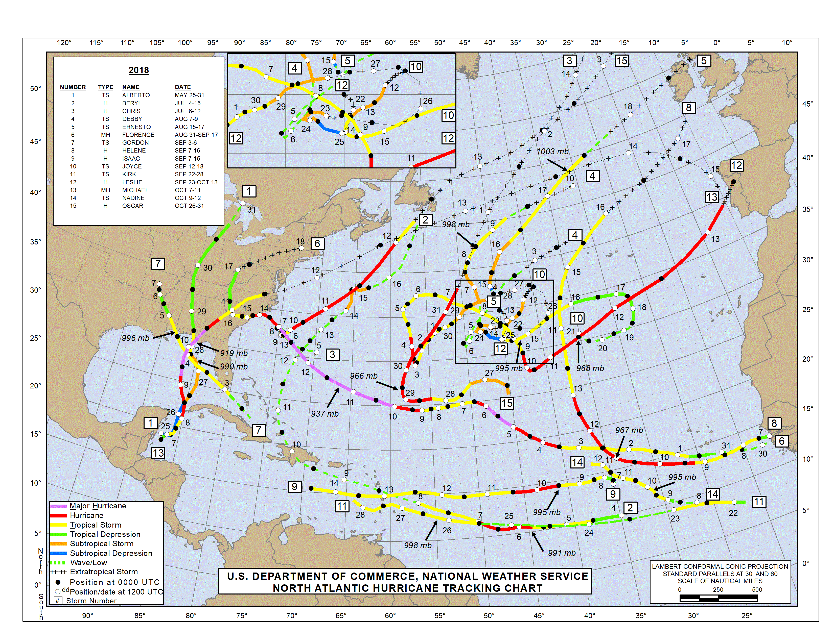The image size is (834, 644).
Task: Click the '1003 mb' pressure label
Action: coord(552,152)
